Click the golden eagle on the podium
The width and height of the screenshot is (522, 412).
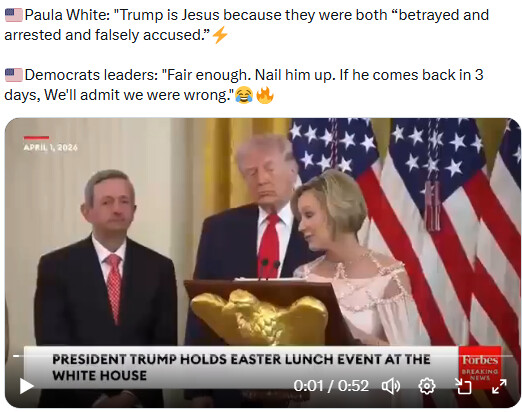click(x=260, y=317)
